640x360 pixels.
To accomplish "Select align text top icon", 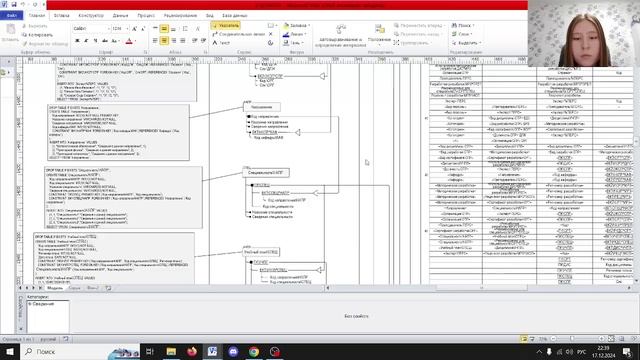I will pos(155,29).
